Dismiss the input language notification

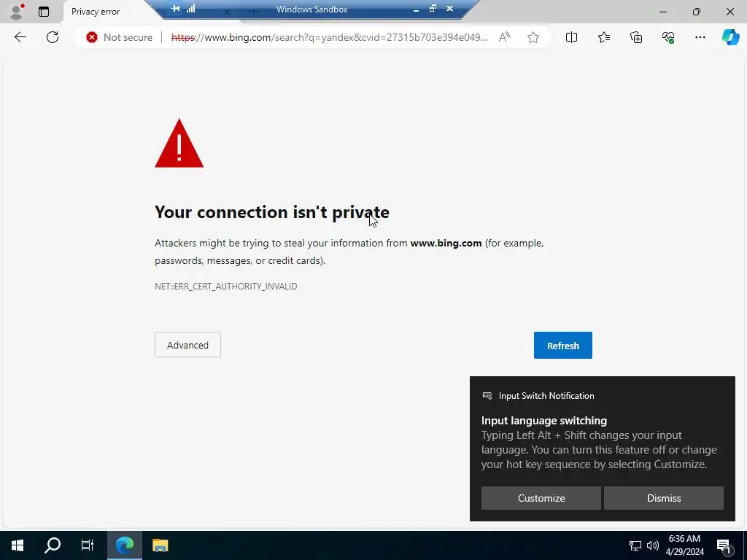coord(664,498)
